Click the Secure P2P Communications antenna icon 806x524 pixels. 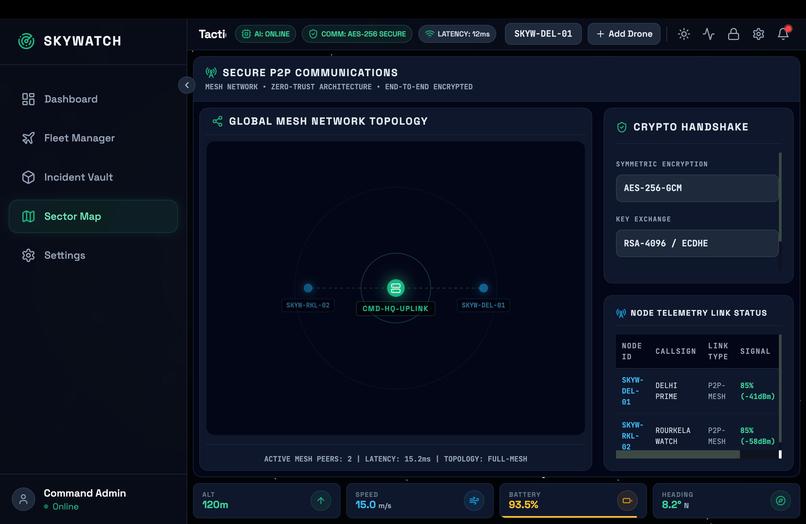tap(211, 73)
